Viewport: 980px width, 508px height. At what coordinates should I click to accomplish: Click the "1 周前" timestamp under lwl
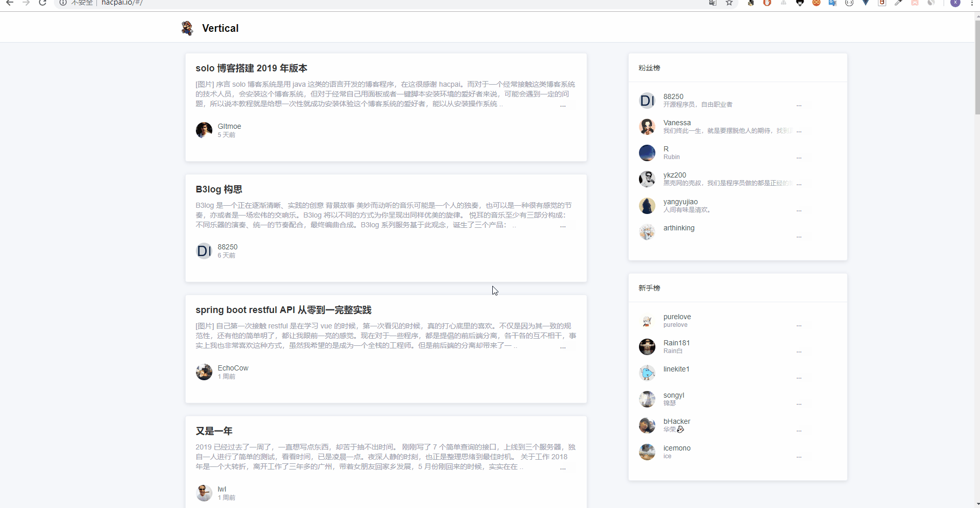[x=227, y=498]
